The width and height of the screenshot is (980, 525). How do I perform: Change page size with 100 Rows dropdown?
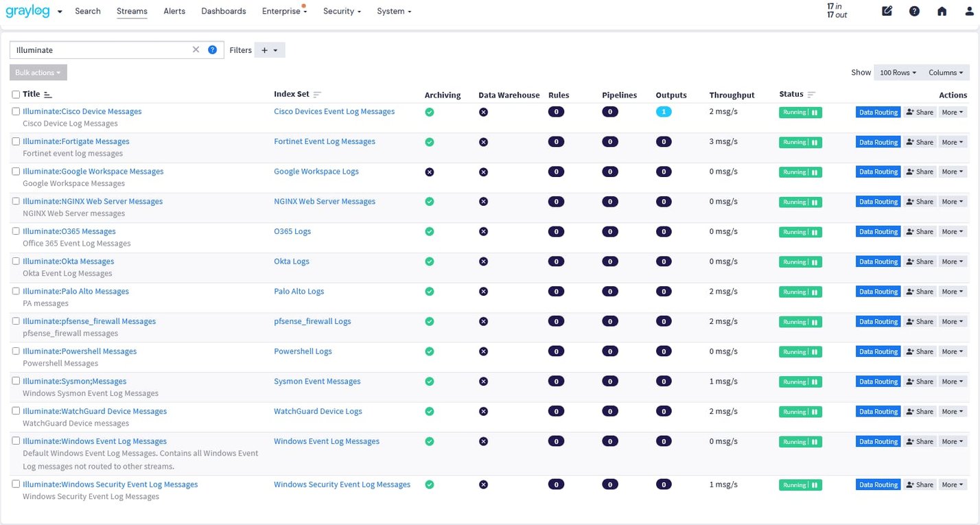click(x=898, y=73)
